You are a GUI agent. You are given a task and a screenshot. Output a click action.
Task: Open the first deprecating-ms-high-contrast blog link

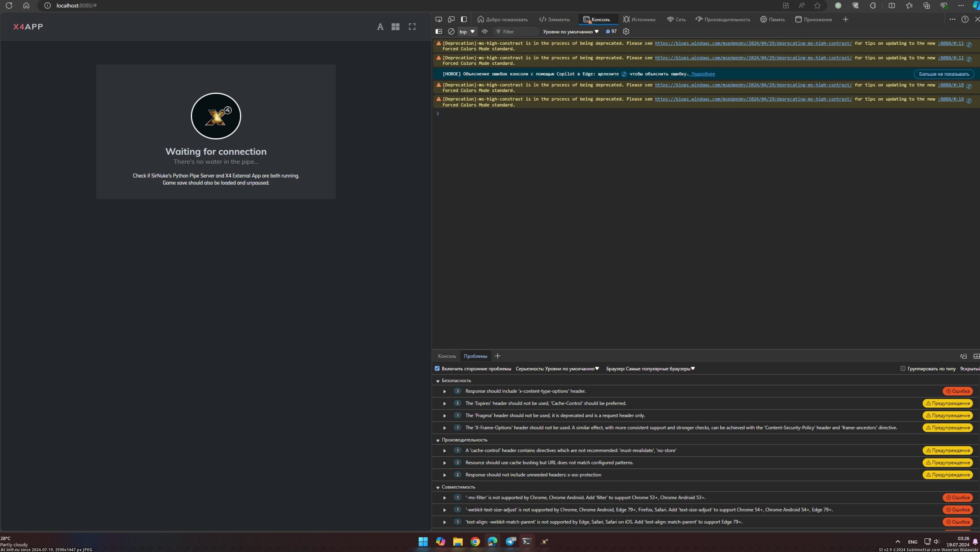(x=753, y=44)
